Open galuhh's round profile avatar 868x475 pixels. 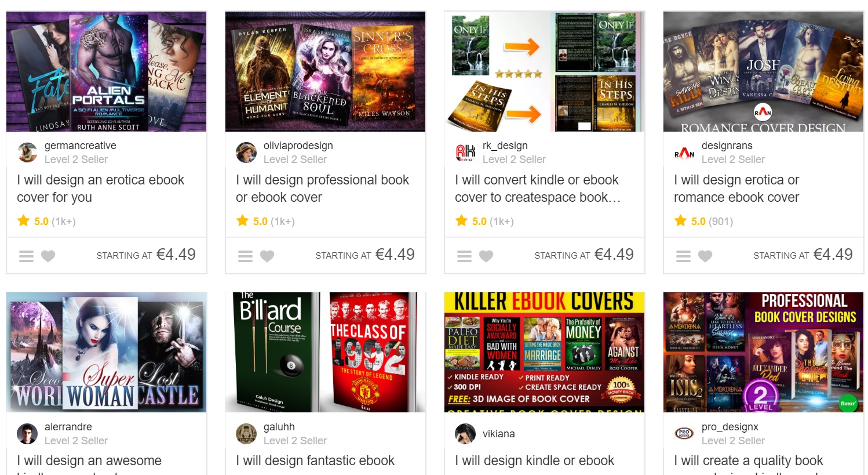pos(246,433)
